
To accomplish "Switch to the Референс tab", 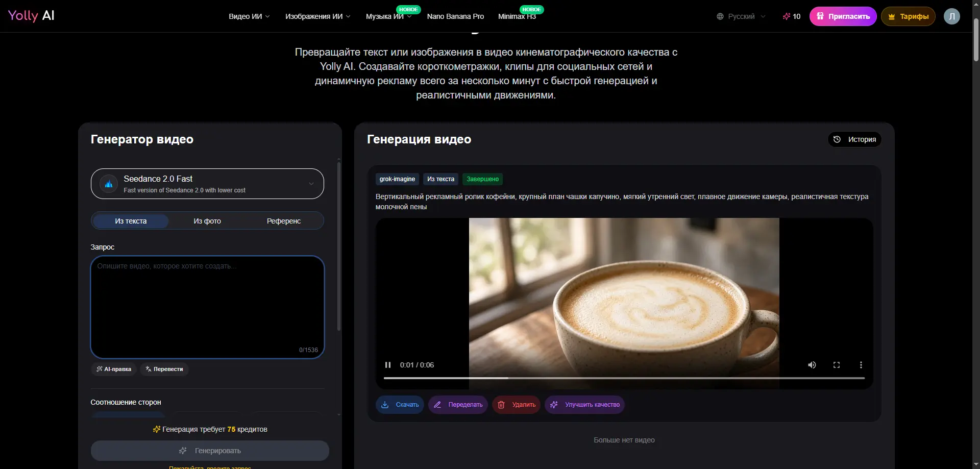I will click(x=284, y=221).
